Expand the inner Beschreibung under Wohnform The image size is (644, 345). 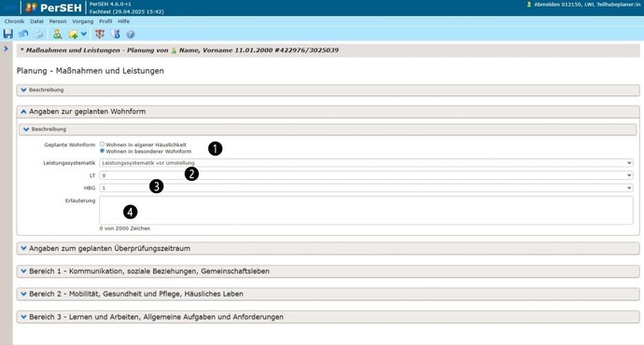click(328, 130)
